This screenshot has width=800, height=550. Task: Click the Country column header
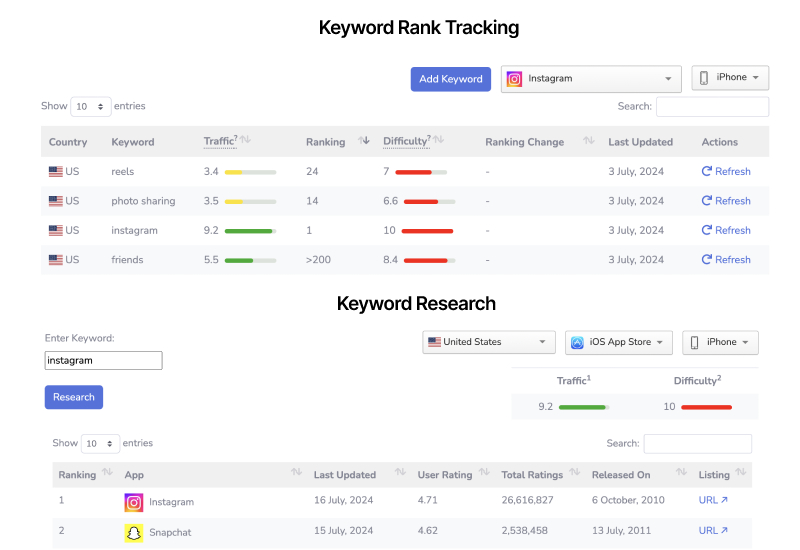[x=68, y=142]
